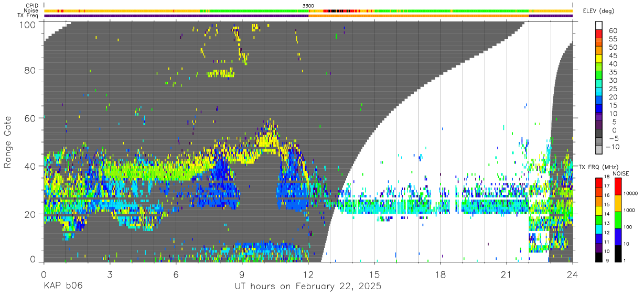The width and height of the screenshot is (644, 297).
Task: Click UT hour axis tick 6
Action: pyautogui.click(x=176, y=274)
